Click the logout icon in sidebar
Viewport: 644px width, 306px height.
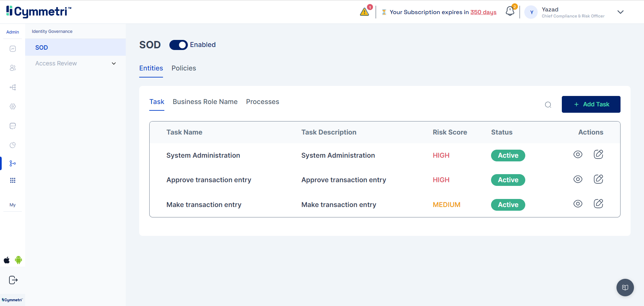[13, 280]
